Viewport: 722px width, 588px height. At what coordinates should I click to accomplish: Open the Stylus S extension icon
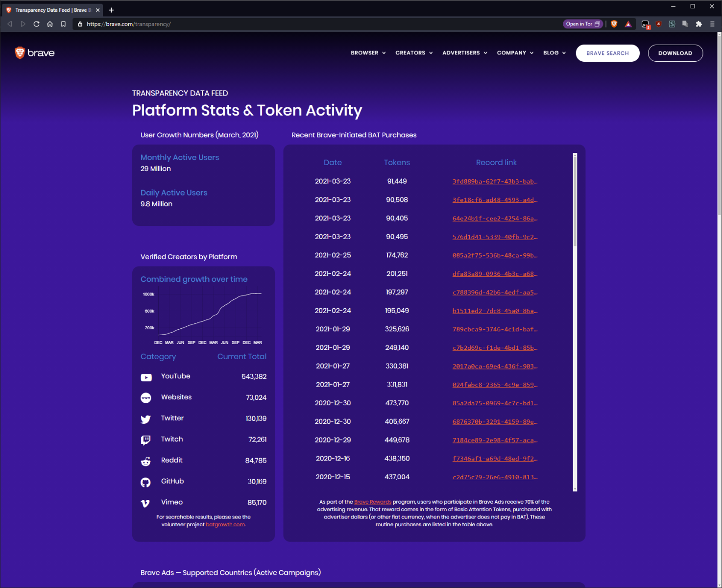click(x=672, y=24)
